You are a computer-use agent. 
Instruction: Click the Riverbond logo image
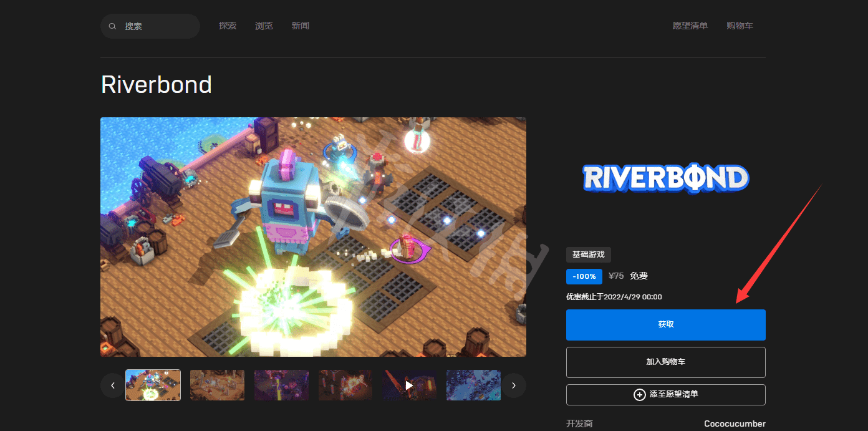click(x=666, y=178)
